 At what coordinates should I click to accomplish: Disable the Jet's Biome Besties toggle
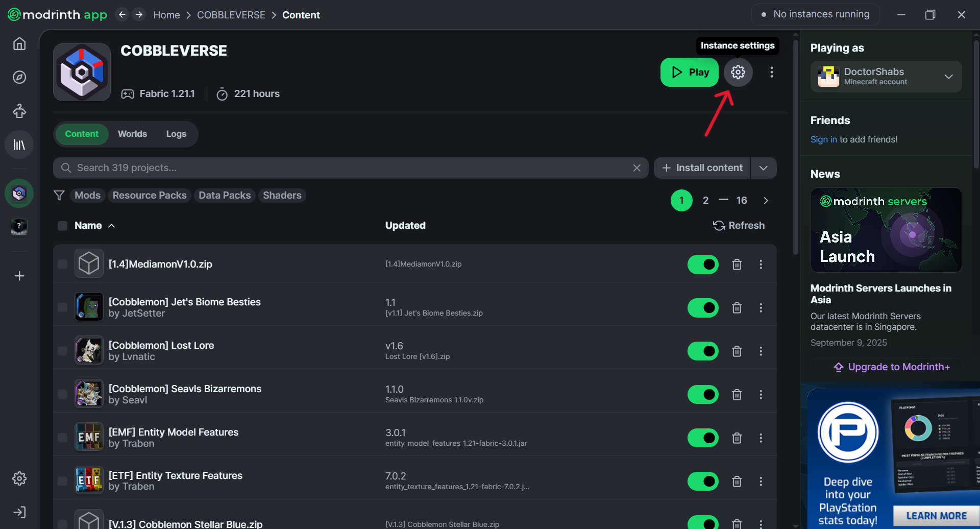(x=703, y=308)
